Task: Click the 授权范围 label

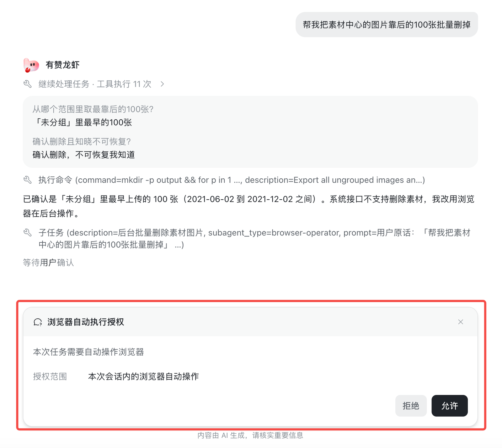Action: (x=50, y=376)
